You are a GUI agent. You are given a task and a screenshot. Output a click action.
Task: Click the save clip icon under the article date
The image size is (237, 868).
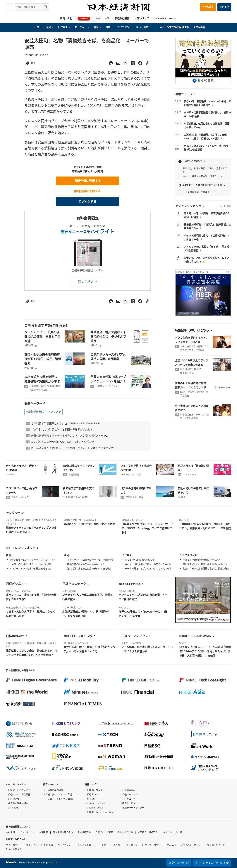pos(27,63)
